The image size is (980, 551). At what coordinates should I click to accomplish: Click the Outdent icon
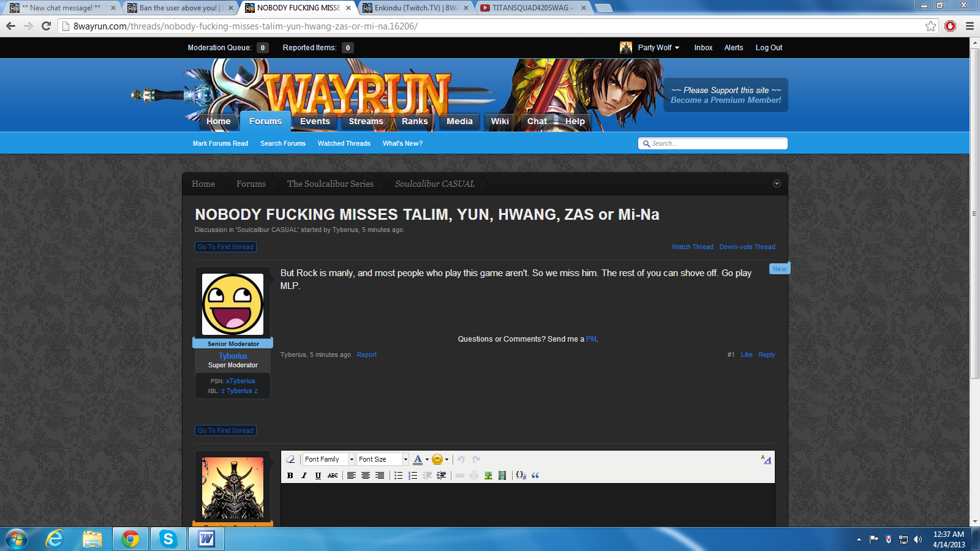pyautogui.click(x=427, y=476)
